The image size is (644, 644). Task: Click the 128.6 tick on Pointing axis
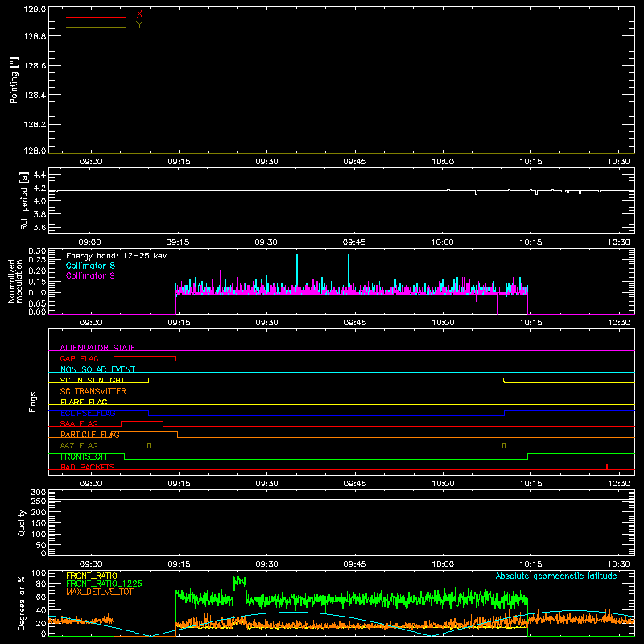point(35,66)
